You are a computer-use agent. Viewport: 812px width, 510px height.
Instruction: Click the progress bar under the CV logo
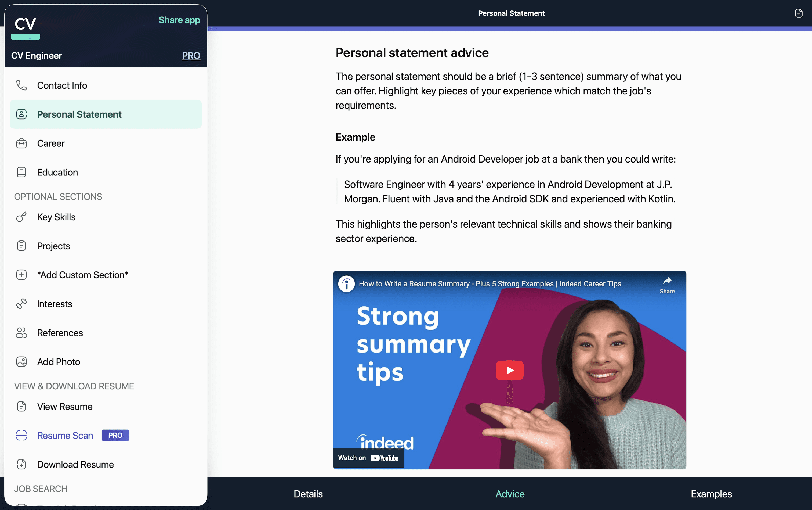pyautogui.click(x=25, y=37)
